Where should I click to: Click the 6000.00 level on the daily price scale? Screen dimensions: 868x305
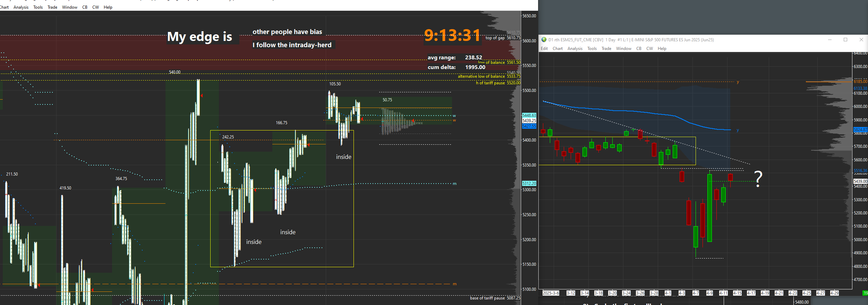860,107
